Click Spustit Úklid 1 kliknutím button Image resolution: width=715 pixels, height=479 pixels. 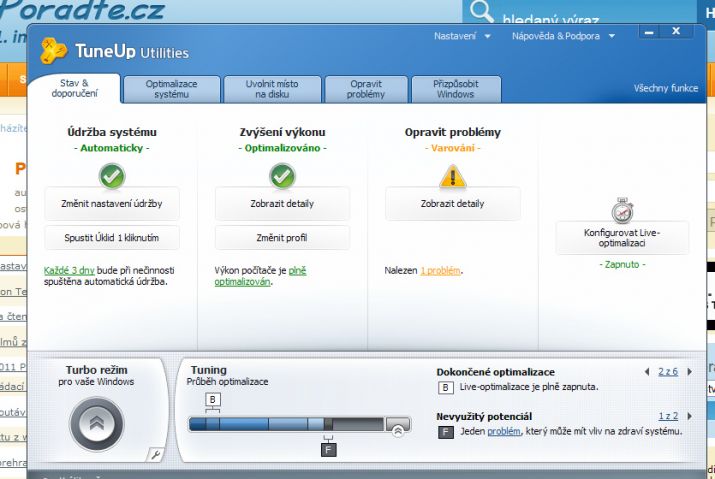tap(112, 238)
